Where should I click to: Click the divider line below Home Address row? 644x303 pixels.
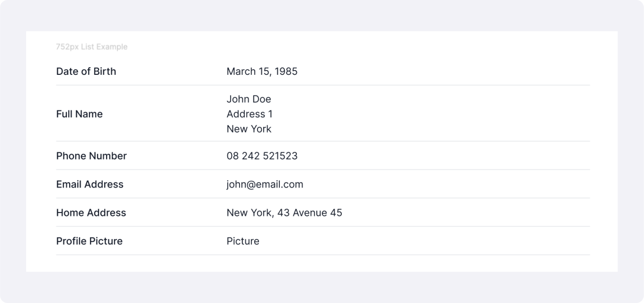(323, 226)
